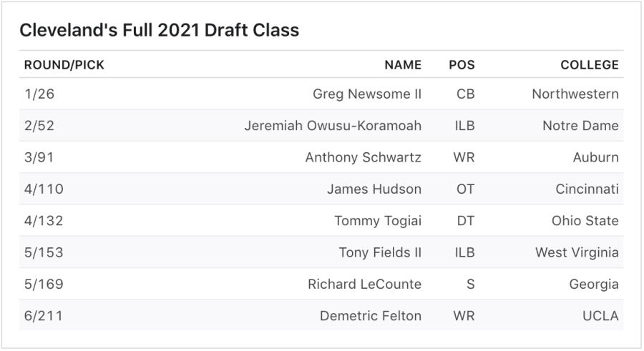Click the COLLEGE column header
The height and width of the screenshot is (351, 644).
(589, 65)
